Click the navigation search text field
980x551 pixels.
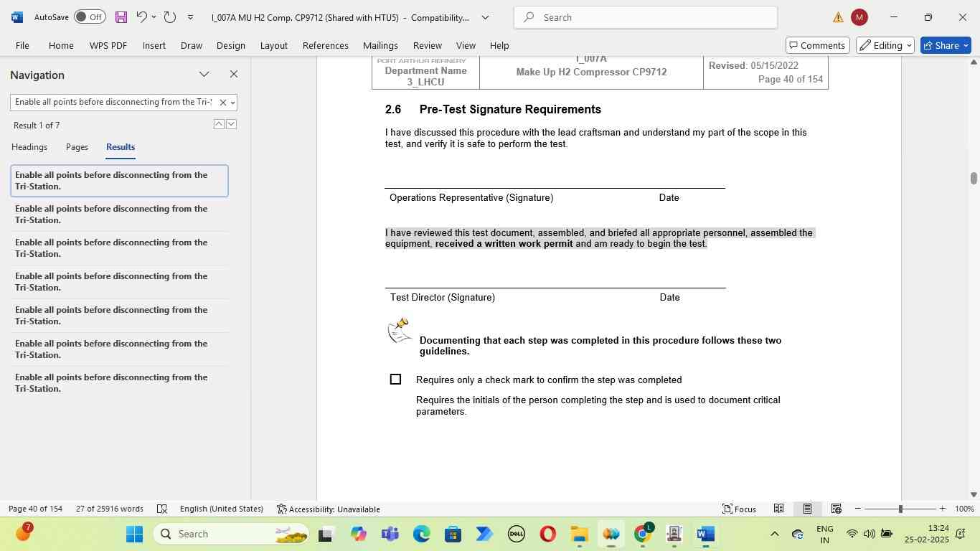tap(113, 102)
